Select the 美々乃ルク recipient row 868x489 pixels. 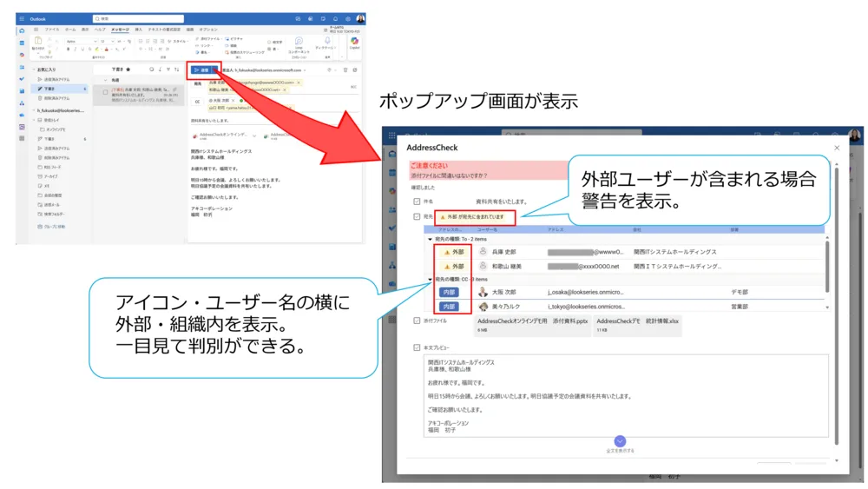pos(624,307)
